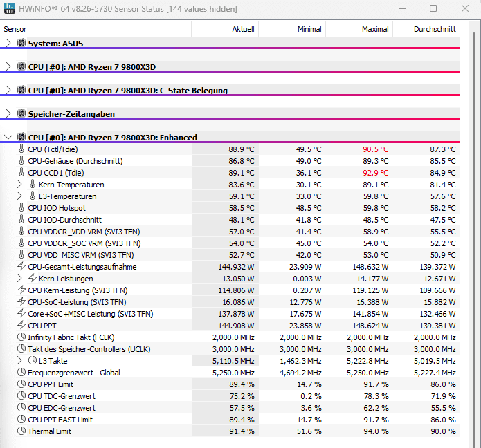Click the clock icon of CPU TDC-Grenzwert

tap(21, 395)
